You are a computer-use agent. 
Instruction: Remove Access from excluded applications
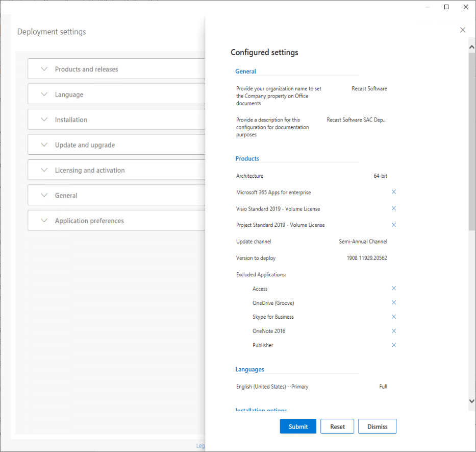[x=393, y=288]
